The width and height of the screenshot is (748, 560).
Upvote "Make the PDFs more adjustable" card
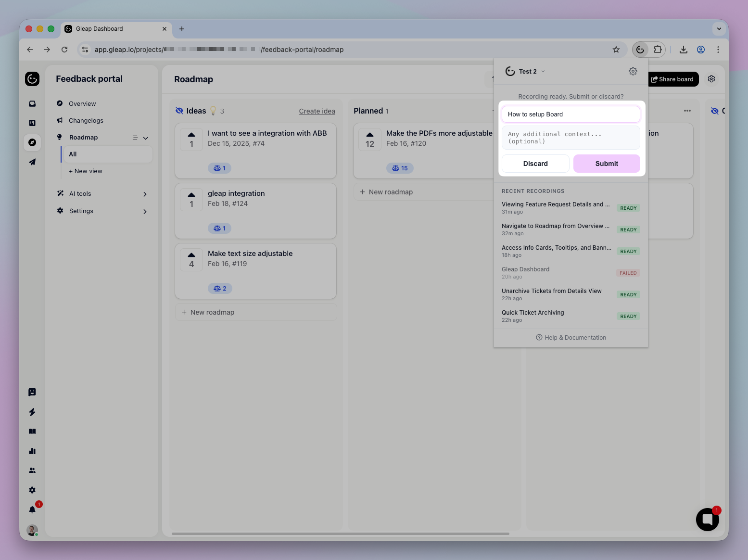[x=370, y=140]
